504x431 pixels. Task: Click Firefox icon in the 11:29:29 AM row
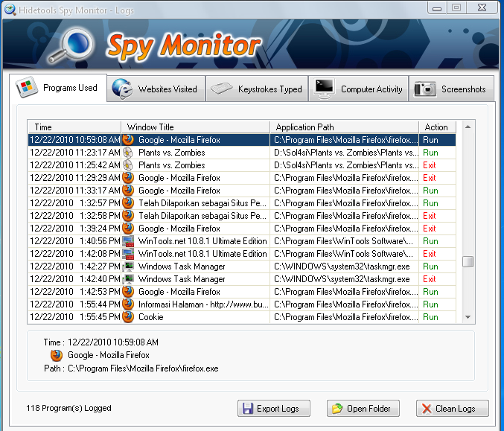pos(128,178)
